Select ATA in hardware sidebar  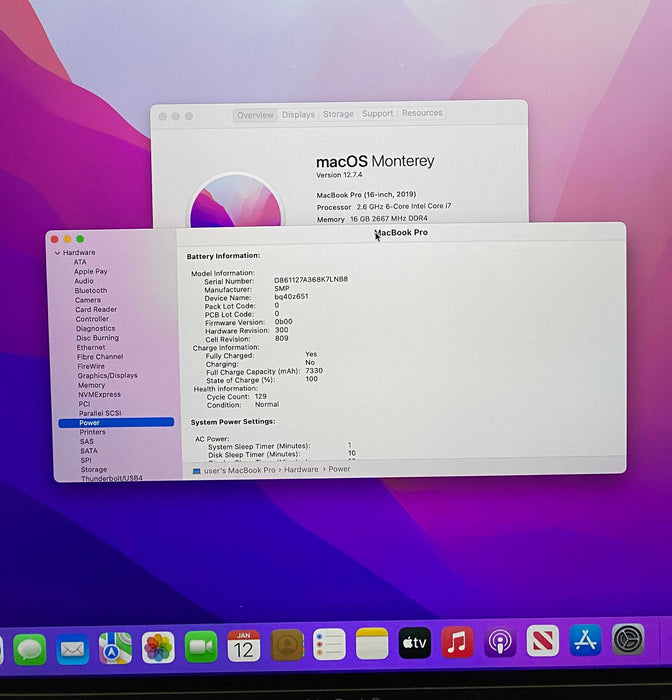coord(80,262)
